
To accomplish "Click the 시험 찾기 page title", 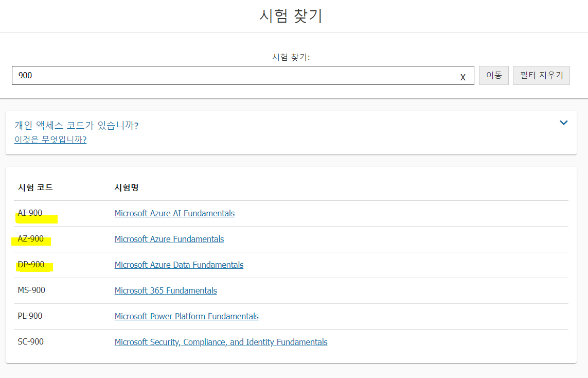I will [x=291, y=16].
